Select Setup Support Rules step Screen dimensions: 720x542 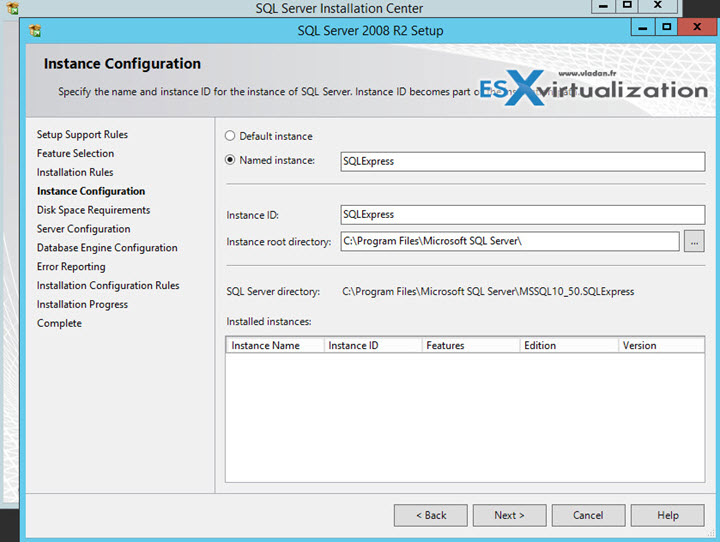(x=82, y=135)
